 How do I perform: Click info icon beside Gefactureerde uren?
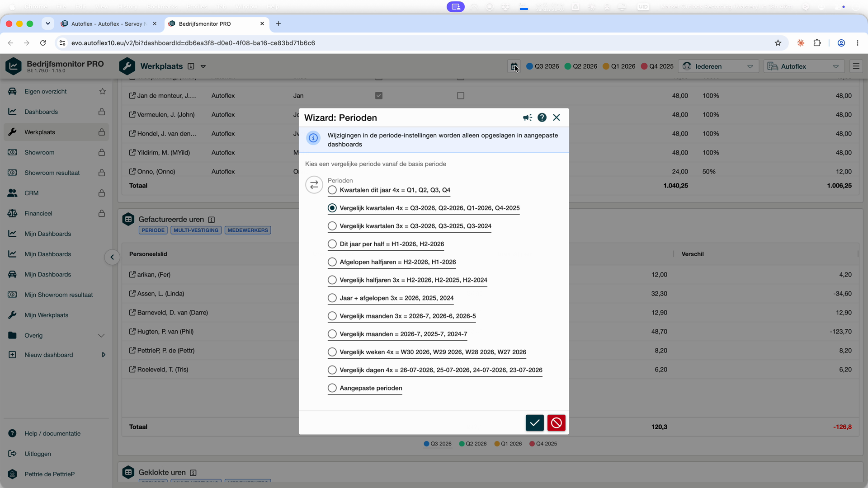point(212,220)
